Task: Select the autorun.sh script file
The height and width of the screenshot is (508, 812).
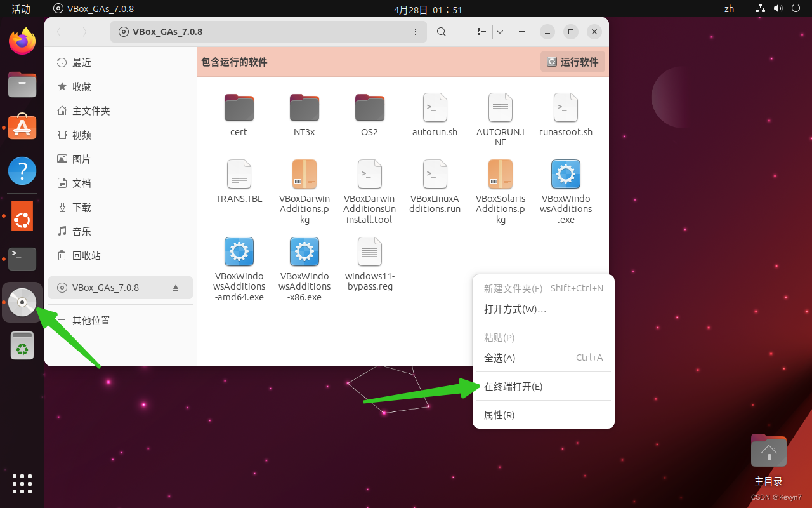Action: pyautogui.click(x=435, y=115)
